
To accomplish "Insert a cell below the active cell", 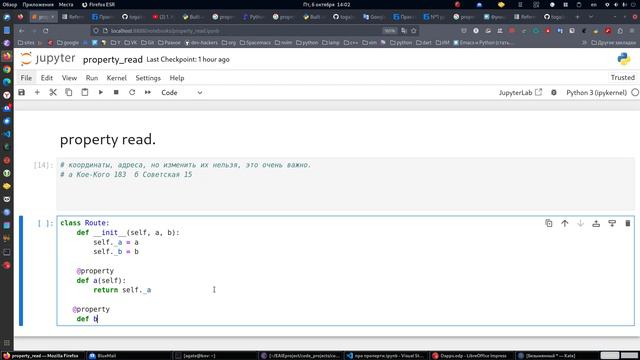I will coord(612,223).
